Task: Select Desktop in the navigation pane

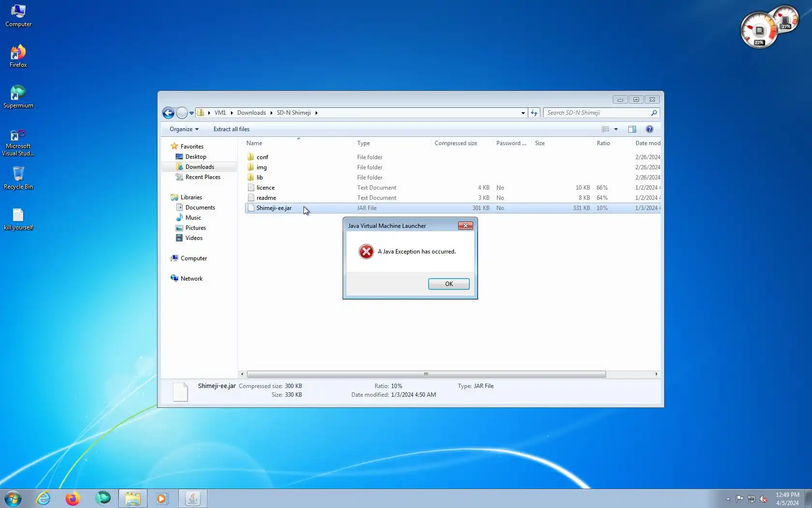Action: point(196,157)
